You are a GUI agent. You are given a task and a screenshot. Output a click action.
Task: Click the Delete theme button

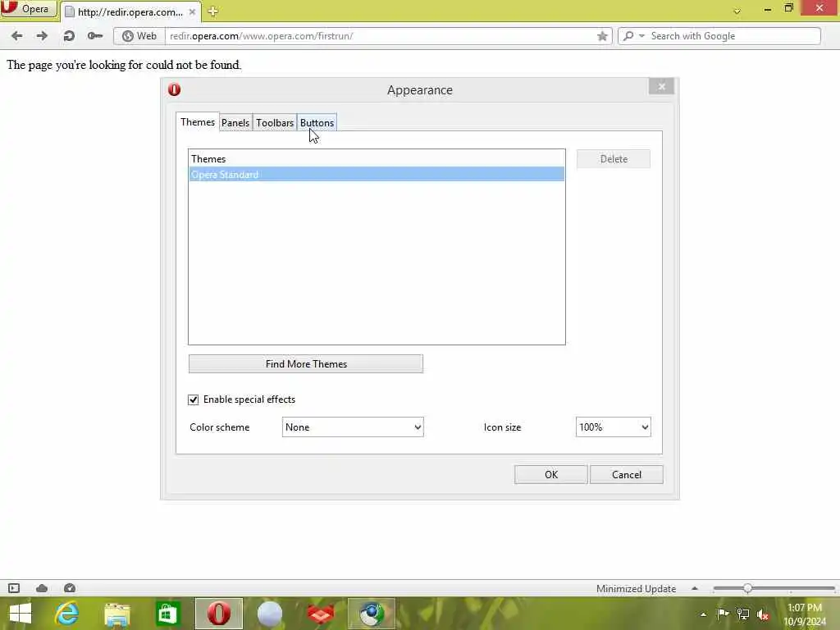614,158
